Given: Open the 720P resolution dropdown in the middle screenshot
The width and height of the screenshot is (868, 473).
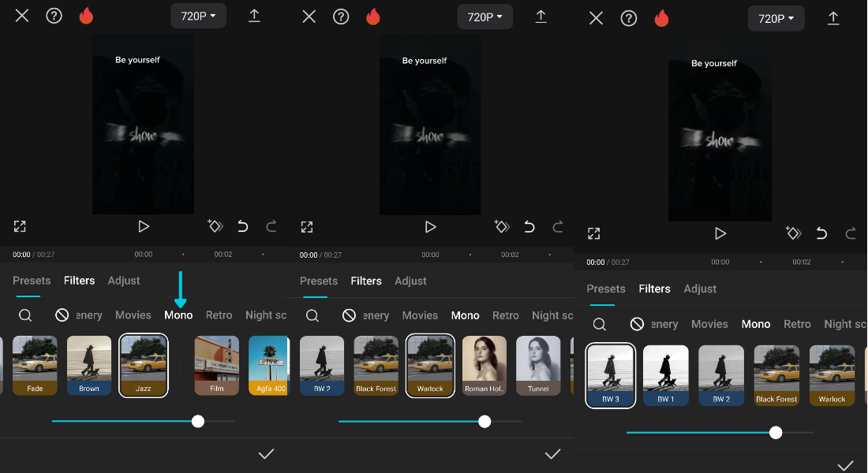Looking at the screenshot, I should pyautogui.click(x=485, y=17).
